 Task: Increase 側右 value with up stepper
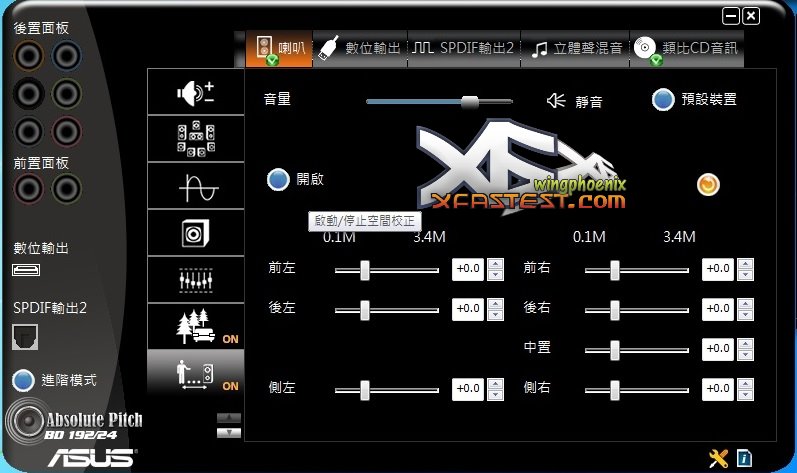(x=745, y=384)
